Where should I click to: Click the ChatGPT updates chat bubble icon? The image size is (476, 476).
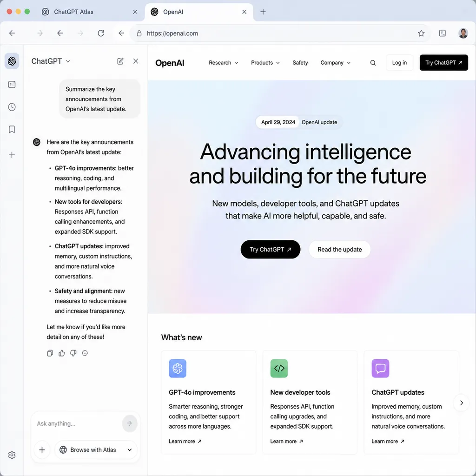point(380,368)
